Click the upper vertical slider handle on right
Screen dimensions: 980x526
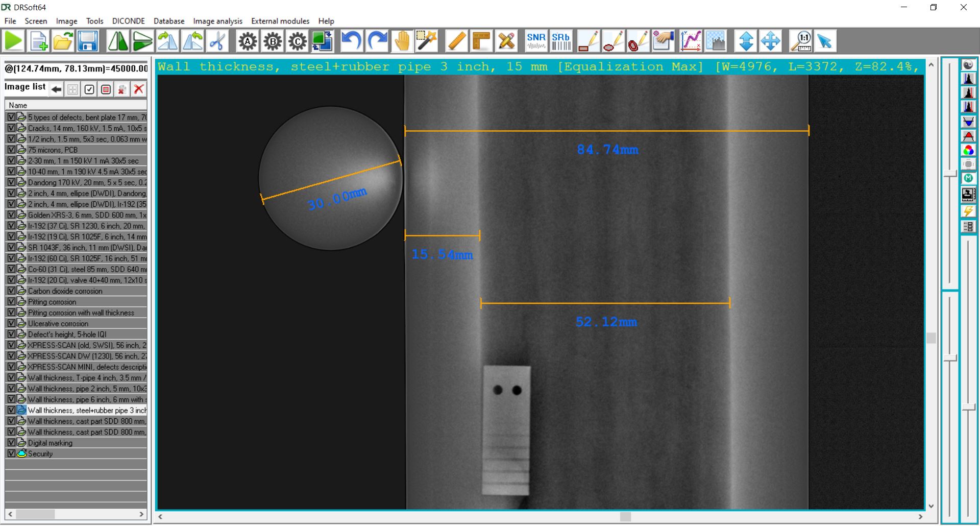[950, 174]
